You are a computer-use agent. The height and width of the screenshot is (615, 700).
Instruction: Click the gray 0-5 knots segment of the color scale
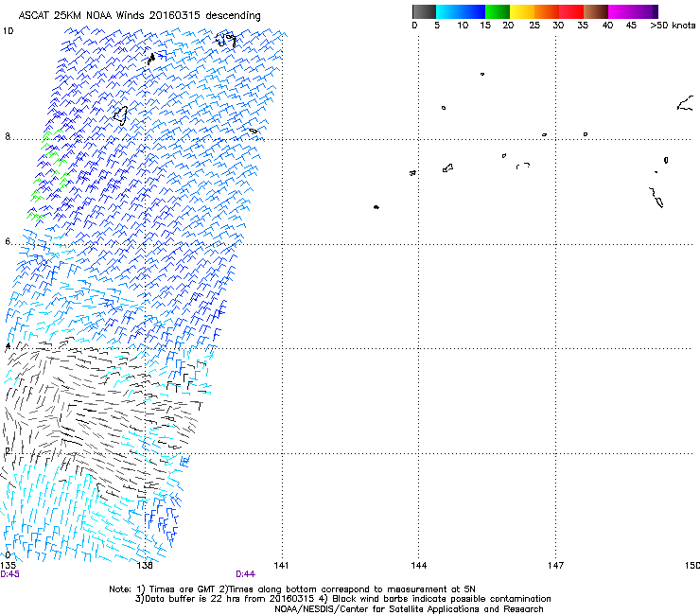pyautogui.click(x=424, y=11)
